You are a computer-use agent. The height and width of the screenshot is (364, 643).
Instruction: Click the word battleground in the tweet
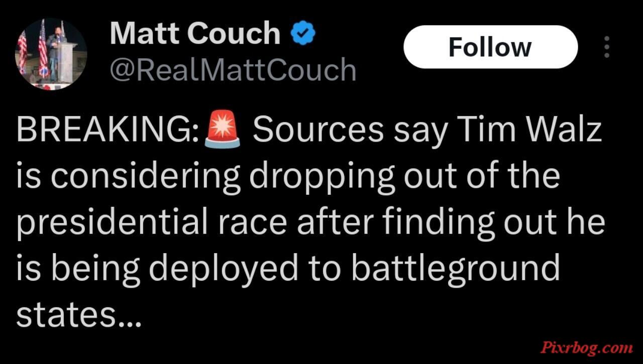click(x=455, y=268)
